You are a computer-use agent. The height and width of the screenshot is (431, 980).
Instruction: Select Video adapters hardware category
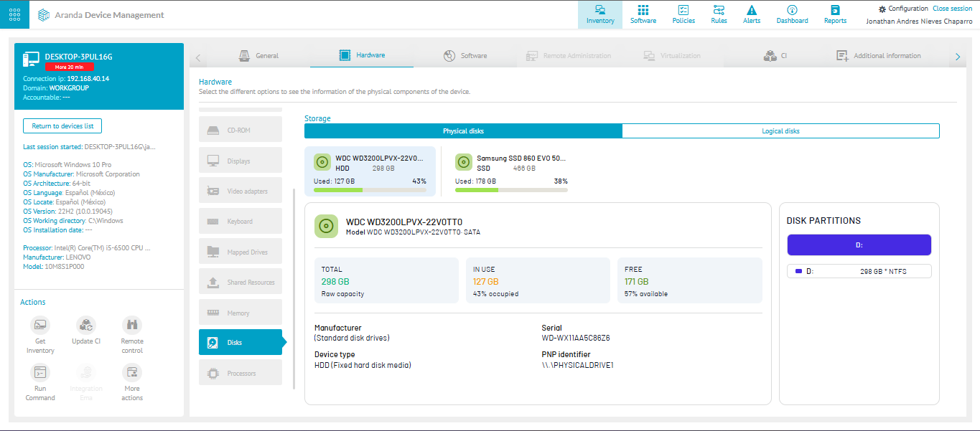241,191
